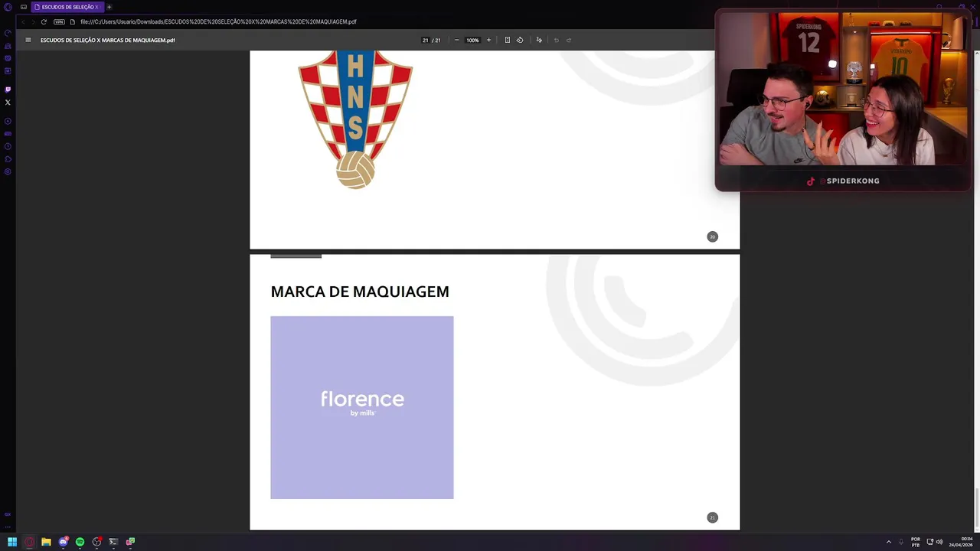Open Settings gear in sidebar
The image size is (980, 551).
click(x=8, y=171)
